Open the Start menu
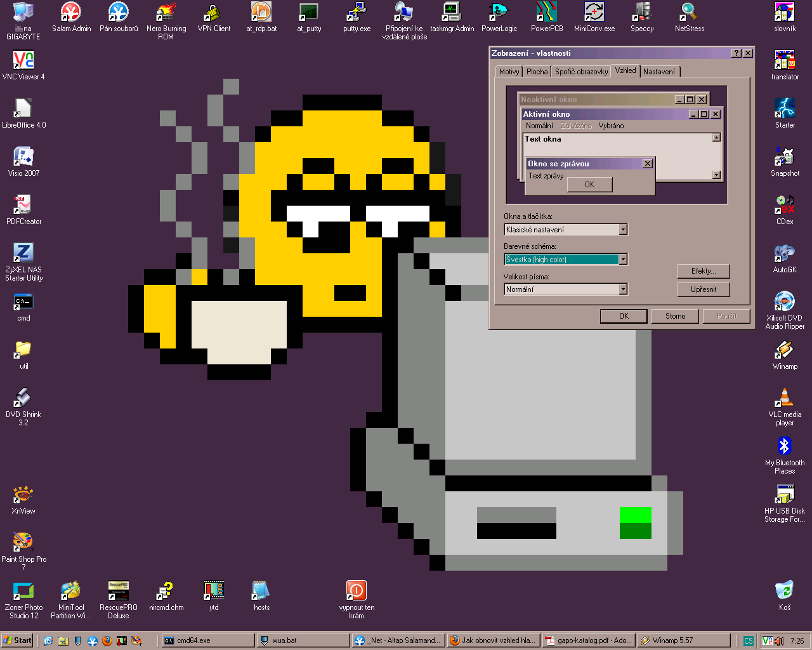The image size is (812, 650). [17, 640]
